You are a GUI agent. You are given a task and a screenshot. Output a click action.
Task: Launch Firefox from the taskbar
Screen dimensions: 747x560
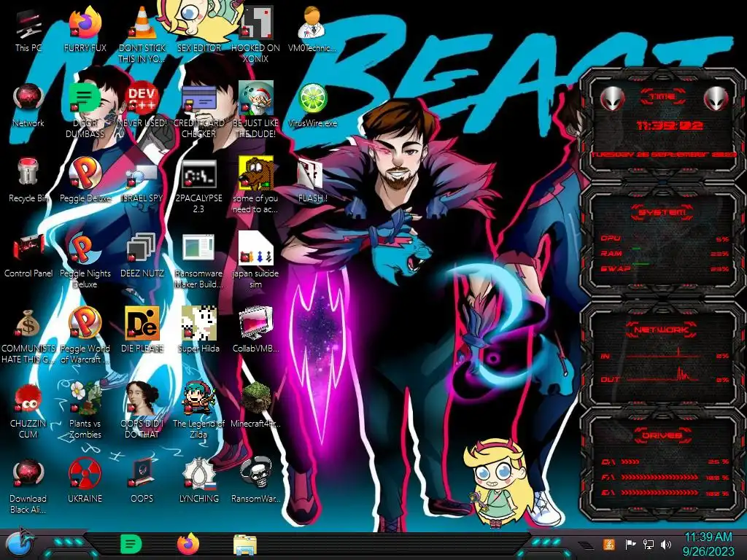pos(188,544)
